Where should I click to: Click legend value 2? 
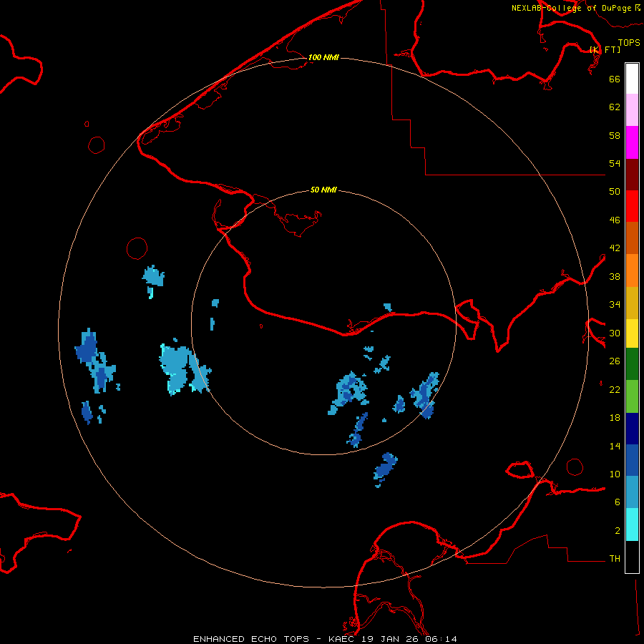click(618, 531)
